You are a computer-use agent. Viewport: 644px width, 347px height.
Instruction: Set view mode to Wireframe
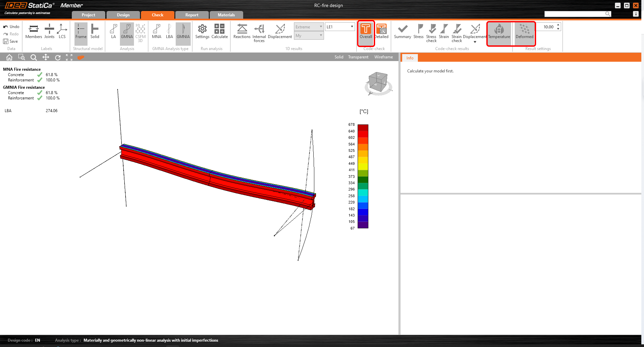(x=383, y=57)
